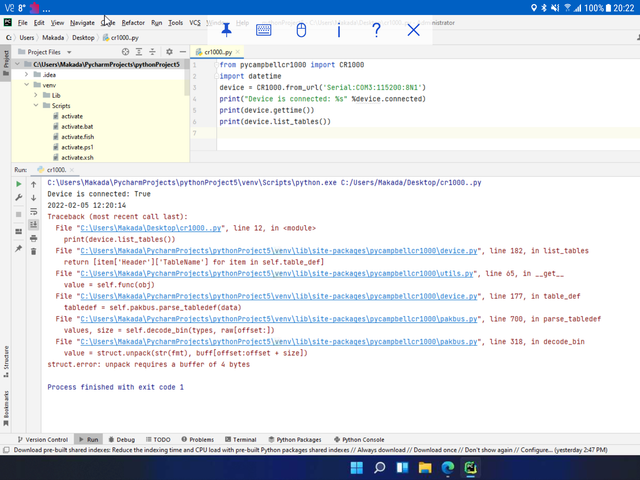Open the remote keyboard icon

click(x=264, y=30)
